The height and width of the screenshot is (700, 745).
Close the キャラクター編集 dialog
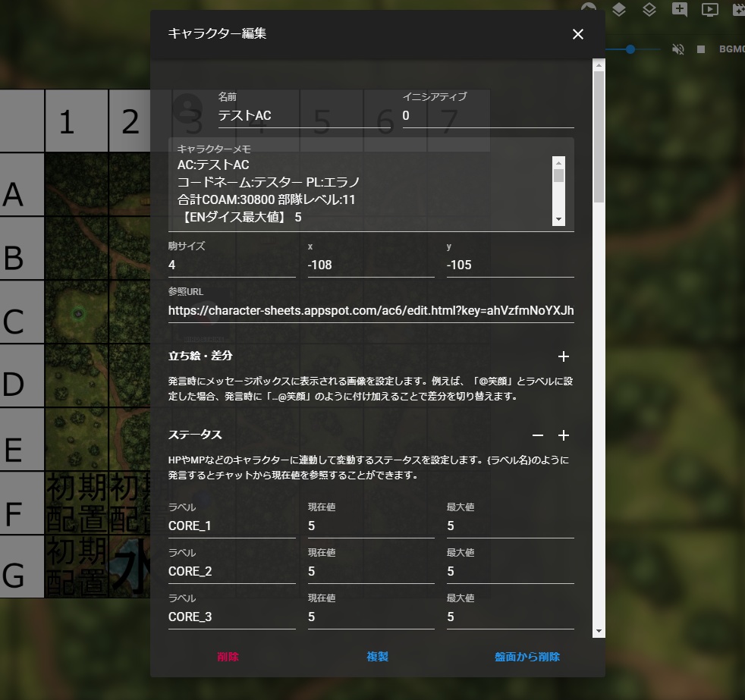click(578, 34)
